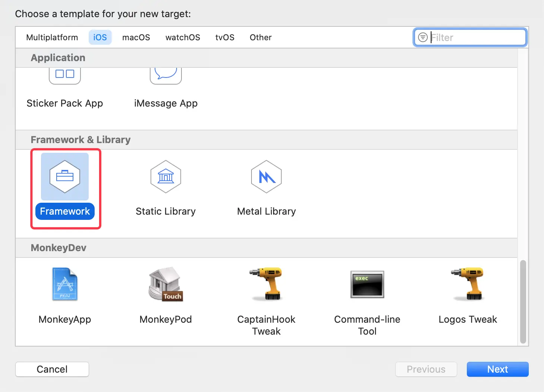Select the CaptainHook Tweak drill icon

click(266, 284)
